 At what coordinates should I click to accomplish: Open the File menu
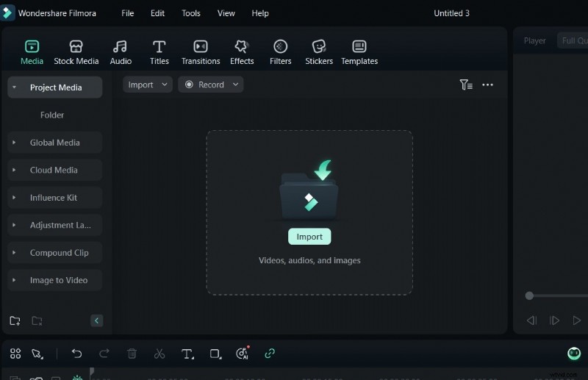coord(127,13)
